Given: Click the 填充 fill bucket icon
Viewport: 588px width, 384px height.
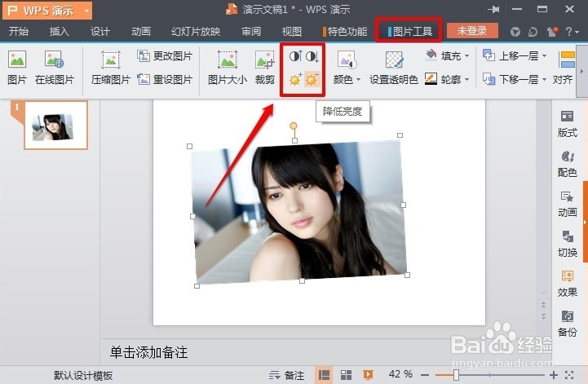Looking at the screenshot, I should 431,55.
